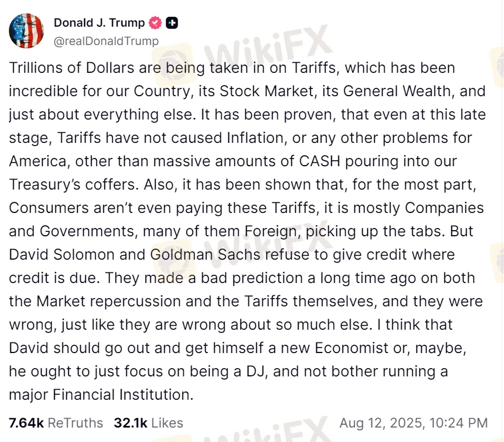
Task: Open Donald J. Trump's profile avatar
Action: click(x=26, y=31)
